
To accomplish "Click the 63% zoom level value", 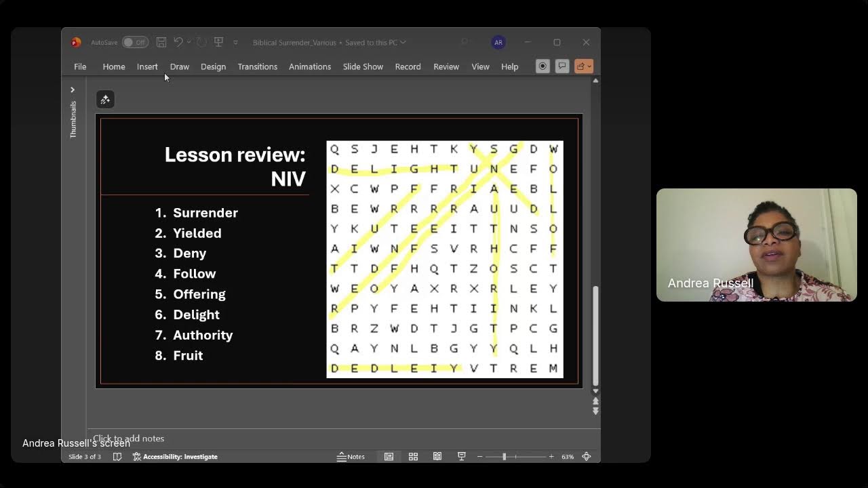I will (568, 457).
